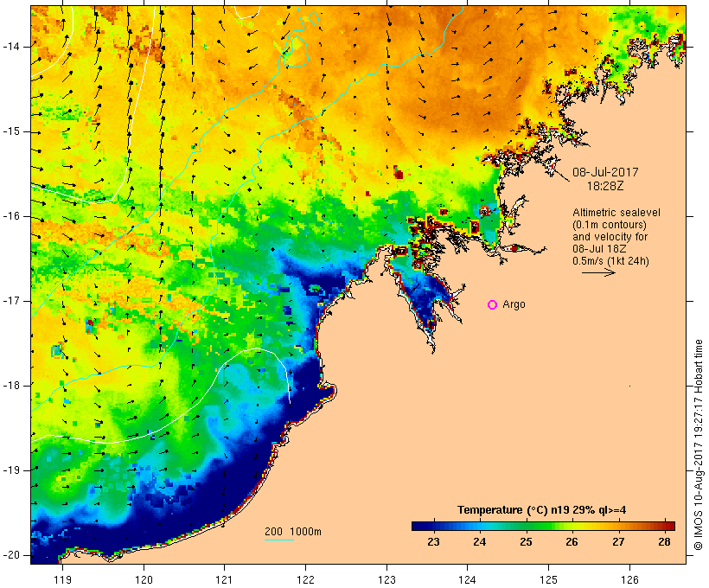Click colorbar tick label '26'
709x588 pixels.
(x=572, y=541)
